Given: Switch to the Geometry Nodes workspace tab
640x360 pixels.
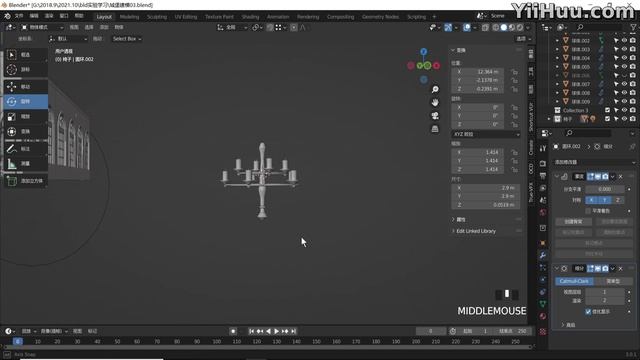Looking at the screenshot, I should pos(380,17).
